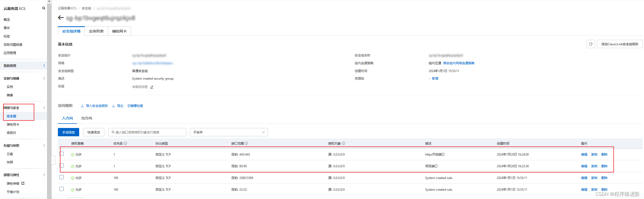Click the back arrow beside security group name

[61, 18]
